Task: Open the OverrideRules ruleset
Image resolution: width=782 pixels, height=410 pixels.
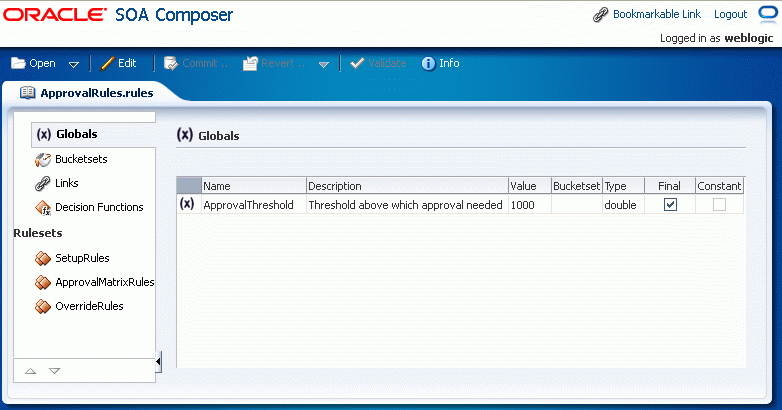Action: pos(89,306)
